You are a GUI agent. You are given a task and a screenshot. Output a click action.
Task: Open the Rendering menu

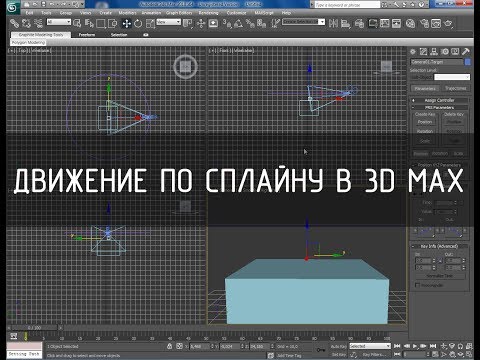(x=209, y=13)
